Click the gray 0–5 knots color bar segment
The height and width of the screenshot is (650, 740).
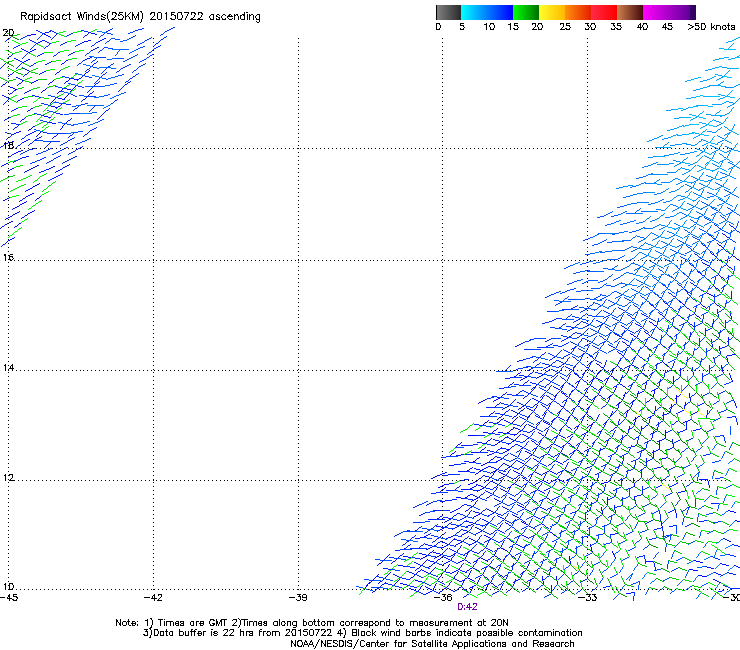click(x=448, y=12)
